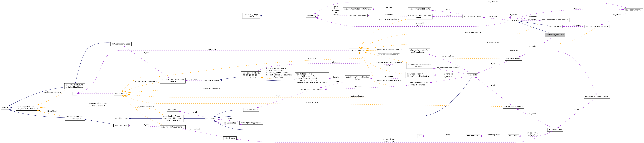This screenshot has width=644, height=143.
Task: Open ns3::Callback< void, Ptr< NetDevice > node
Action: [x=312, y=78]
